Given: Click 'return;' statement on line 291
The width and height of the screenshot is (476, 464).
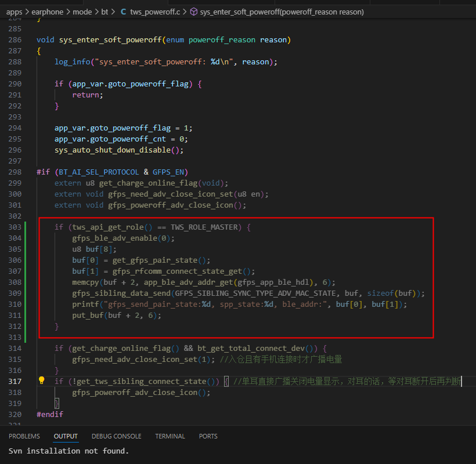Looking at the screenshot, I should (88, 95).
